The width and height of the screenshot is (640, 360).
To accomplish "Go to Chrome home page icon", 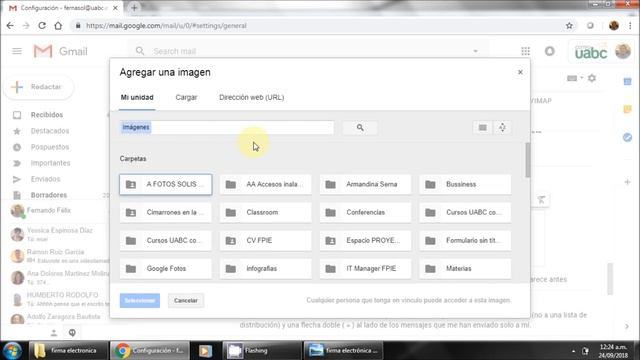I will (x=58, y=25).
